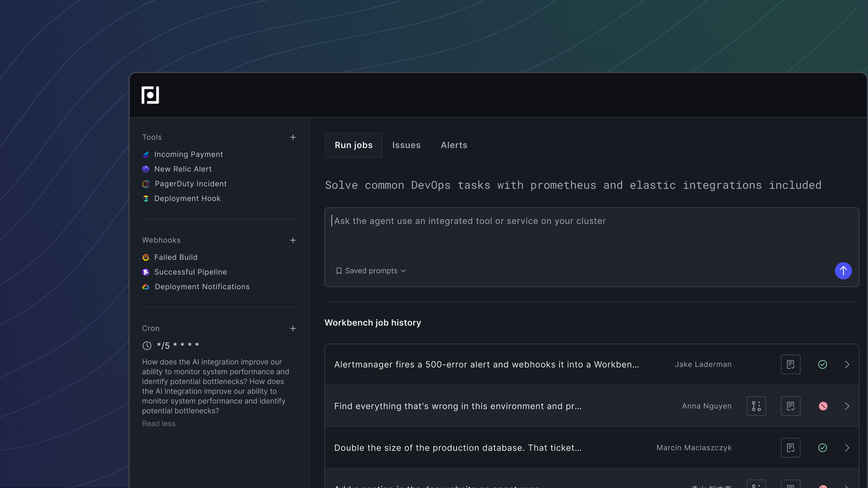Open branch icon on Anna Nguyen's job
Image resolution: width=868 pixels, height=488 pixels.
(756, 406)
